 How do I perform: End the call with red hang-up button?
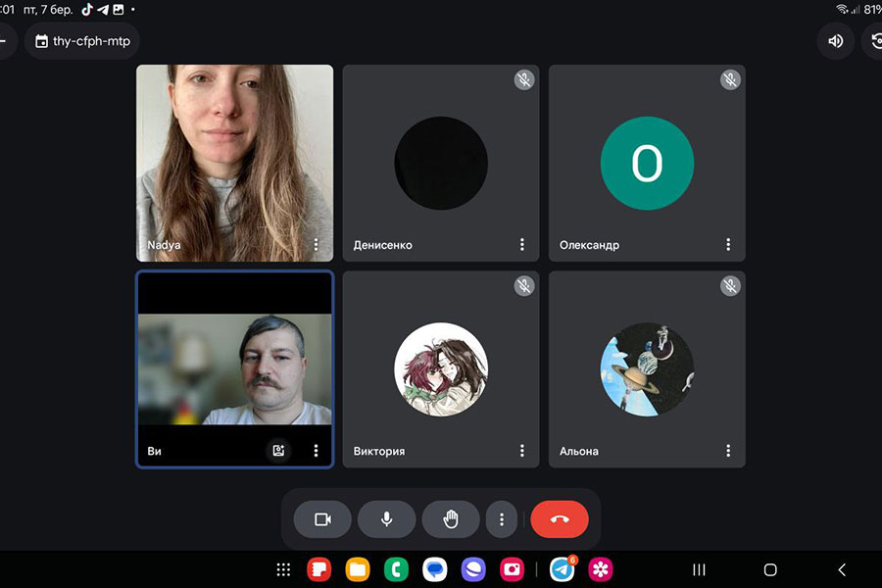pyautogui.click(x=560, y=519)
